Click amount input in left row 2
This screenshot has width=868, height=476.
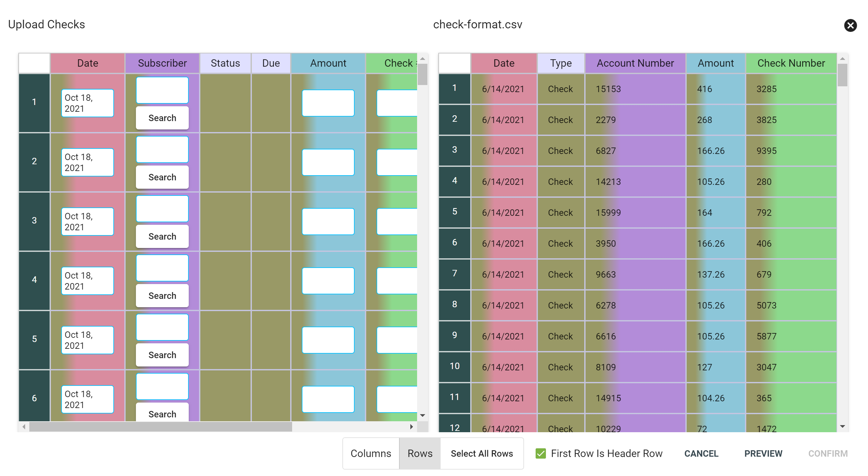coord(328,162)
